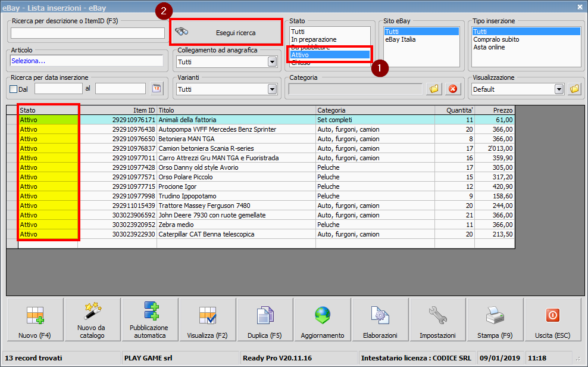Screen dimensions: 588x367
Task: Click Nuovo da catalogo wand button
Action: [x=92, y=320]
